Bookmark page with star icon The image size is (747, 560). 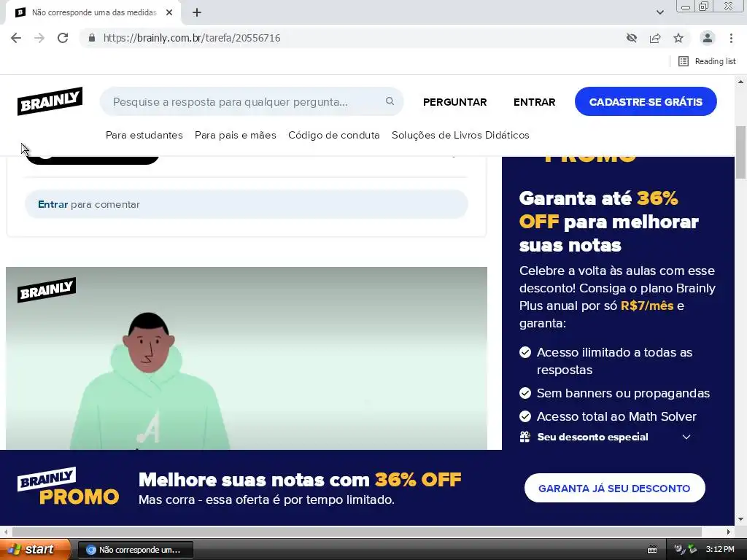[x=678, y=38]
